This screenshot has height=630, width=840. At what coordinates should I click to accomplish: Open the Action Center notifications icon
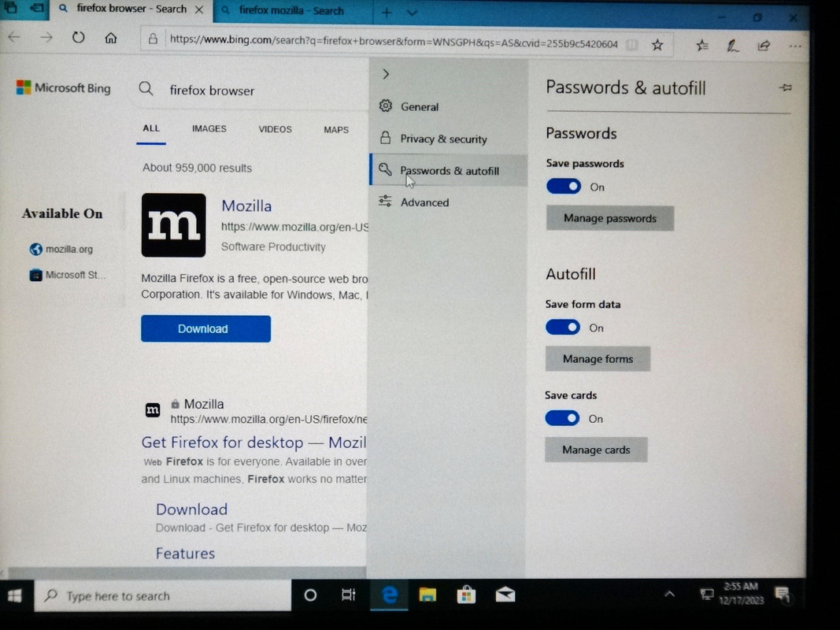pos(783,594)
